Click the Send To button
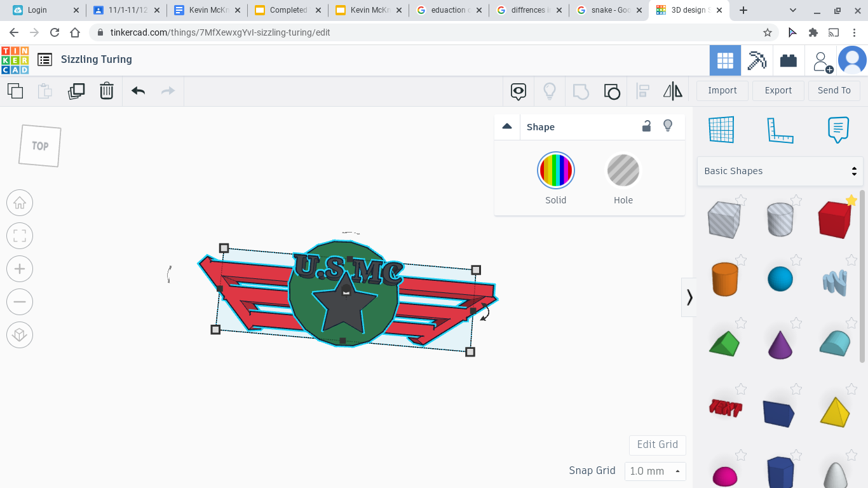 [x=834, y=90]
